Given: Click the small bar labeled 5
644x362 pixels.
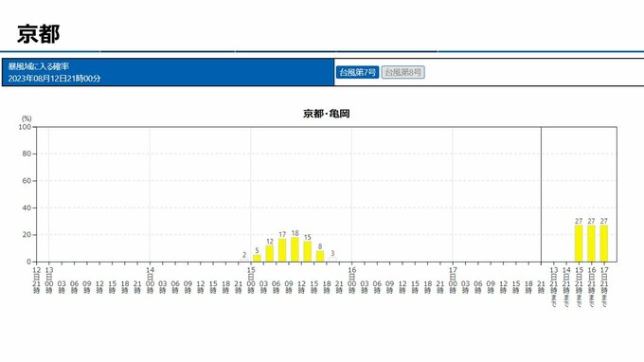Looking at the screenshot, I should pyautogui.click(x=257, y=258).
